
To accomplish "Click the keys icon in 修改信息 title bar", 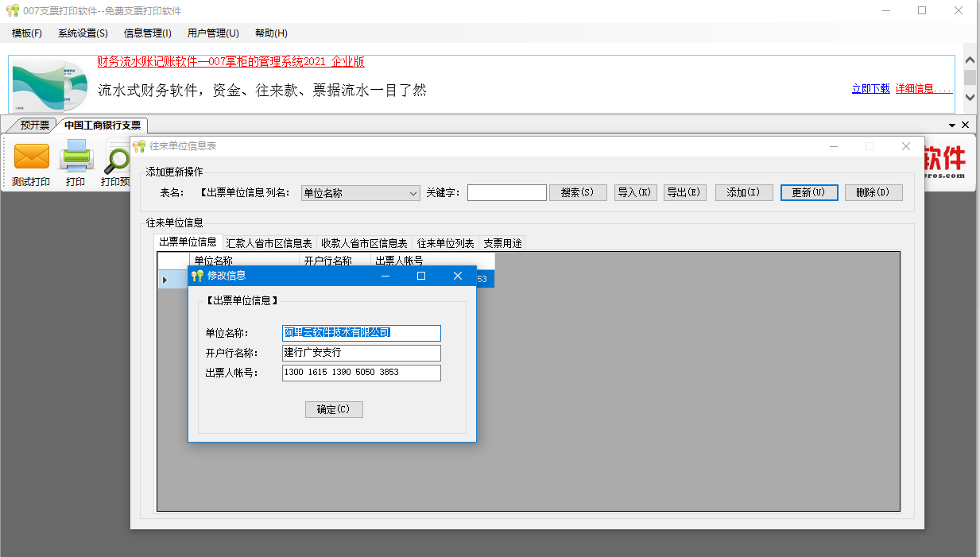I will coord(196,275).
